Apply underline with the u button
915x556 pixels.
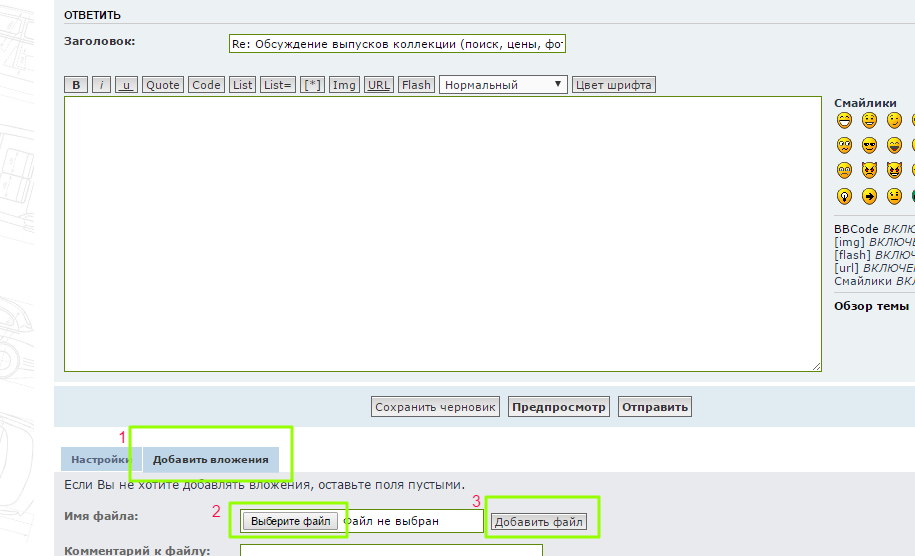point(126,85)
